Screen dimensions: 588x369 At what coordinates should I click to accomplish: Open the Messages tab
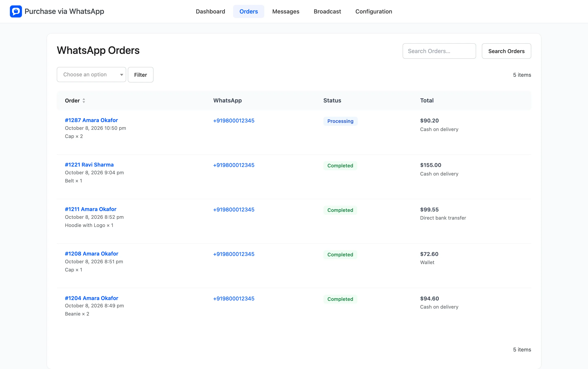(286, 11)
